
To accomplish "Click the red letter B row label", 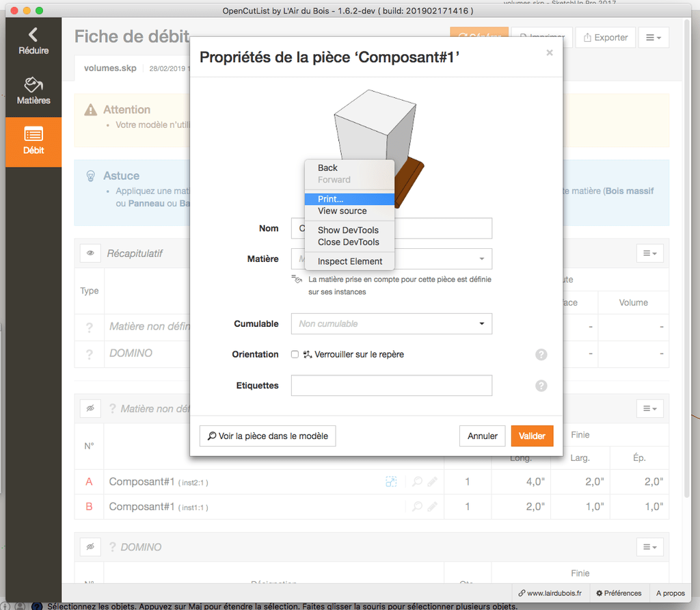I will [90, 507].
